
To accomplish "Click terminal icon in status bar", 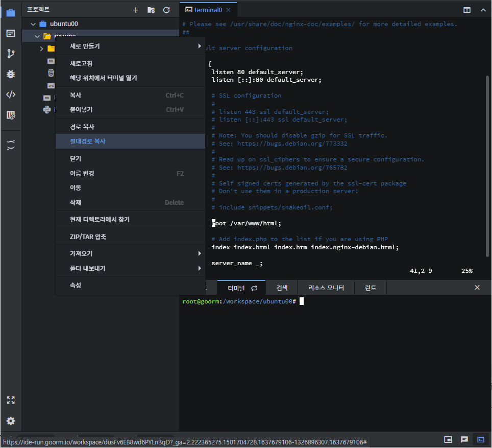I will click(x=481, y=439).
